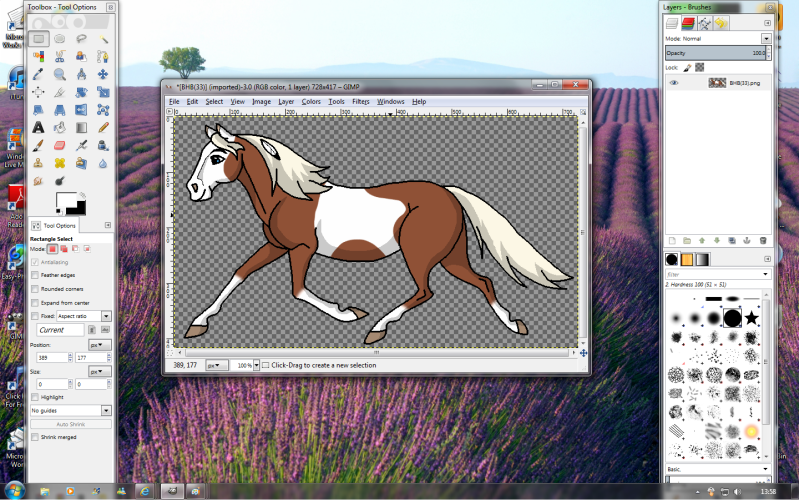This screenshot has width=799, height=504.
Task: Set selection mode to Replace current selection
Action: (x=52, y=249)
